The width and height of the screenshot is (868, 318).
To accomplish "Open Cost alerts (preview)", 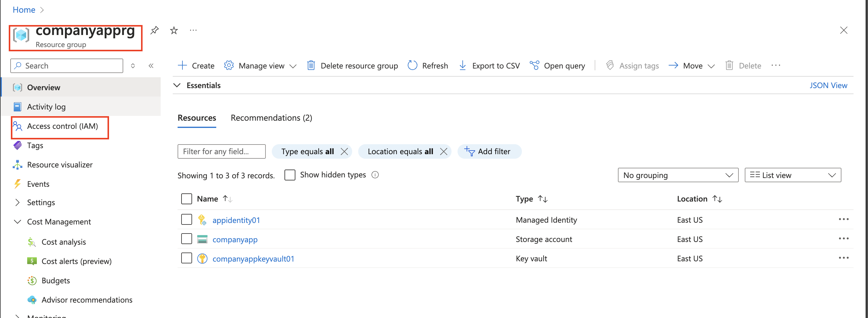I will pos(76,261).
